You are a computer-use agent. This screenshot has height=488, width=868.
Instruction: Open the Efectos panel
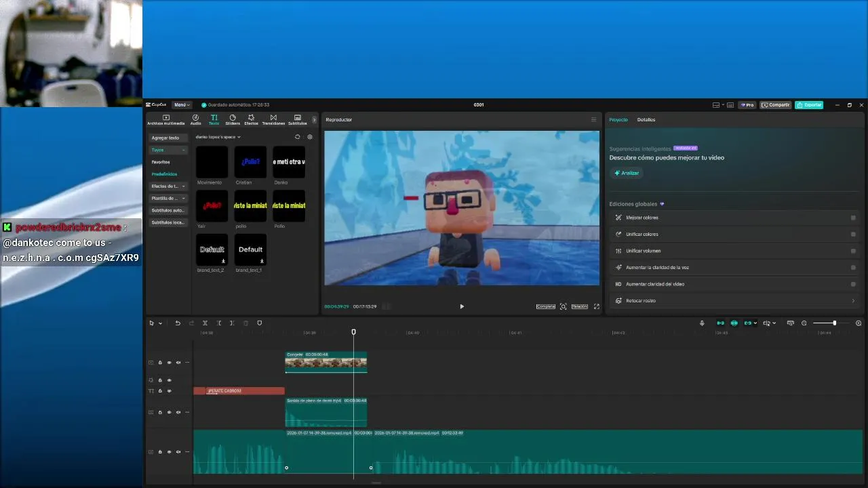pos(251,120)
